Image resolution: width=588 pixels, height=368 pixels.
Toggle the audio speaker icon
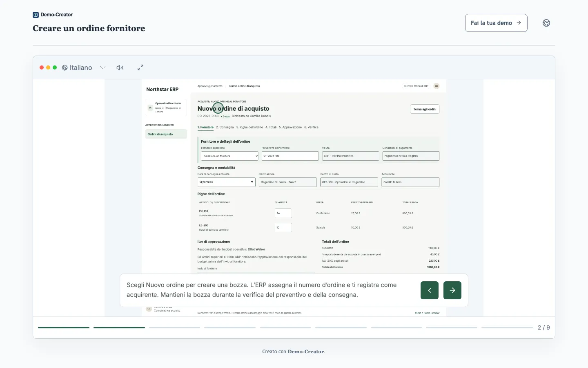tap(120, 67)
